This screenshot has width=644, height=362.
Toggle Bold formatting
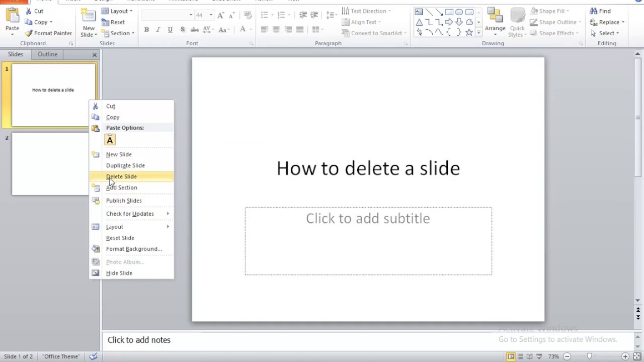(x=146, y=30)
